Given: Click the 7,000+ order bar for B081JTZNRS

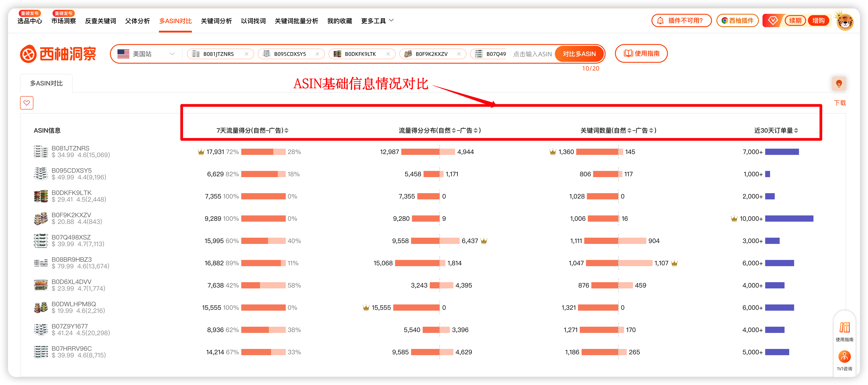Looking at the screenshot, I should (x=782, y=152).
